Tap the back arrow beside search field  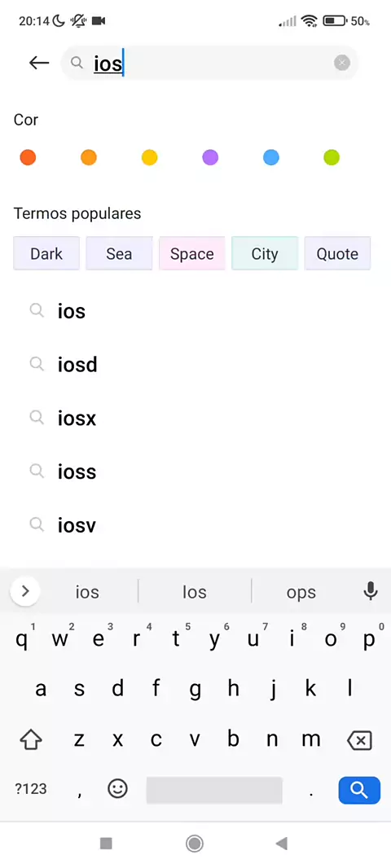pyautogui.click(x=39, y=64)
